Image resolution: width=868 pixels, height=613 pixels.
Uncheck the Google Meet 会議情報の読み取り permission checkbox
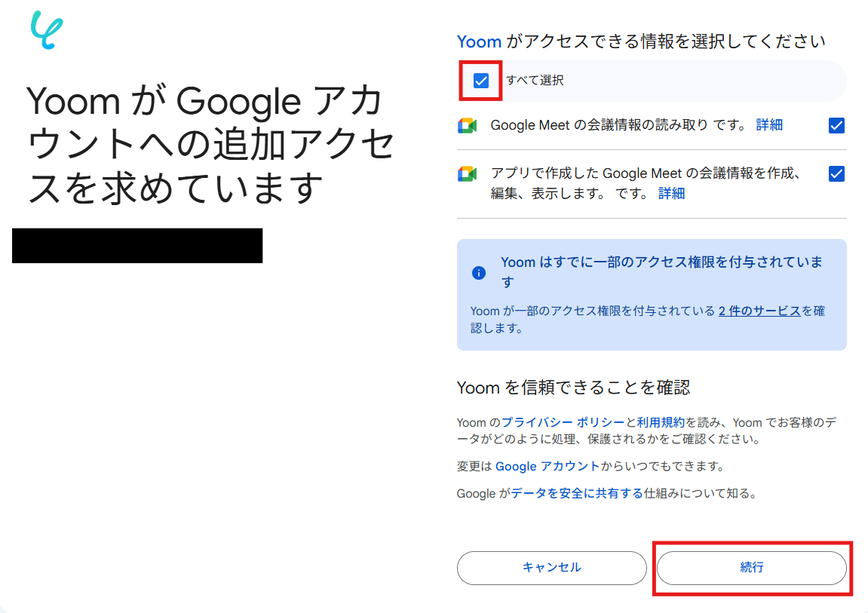[836, 126]
